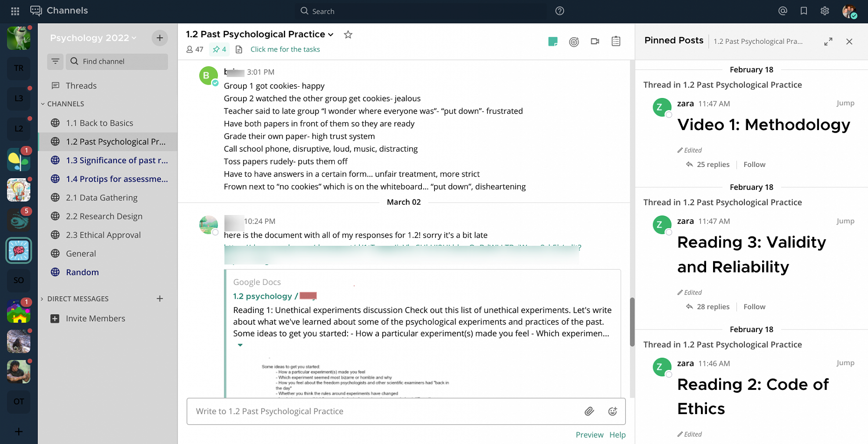
Task: Open recent mentions with @ icon
Action: tap(783, 11)
